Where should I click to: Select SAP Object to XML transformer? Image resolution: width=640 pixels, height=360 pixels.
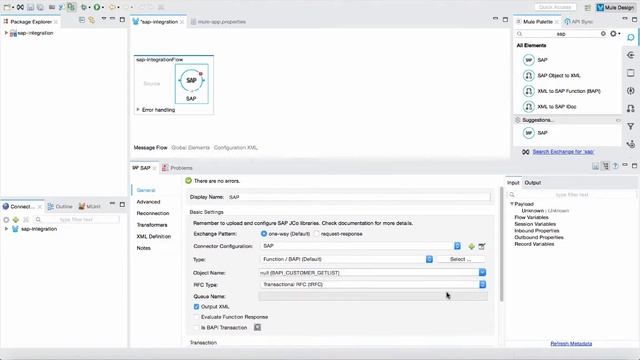[x=551, y=76]
